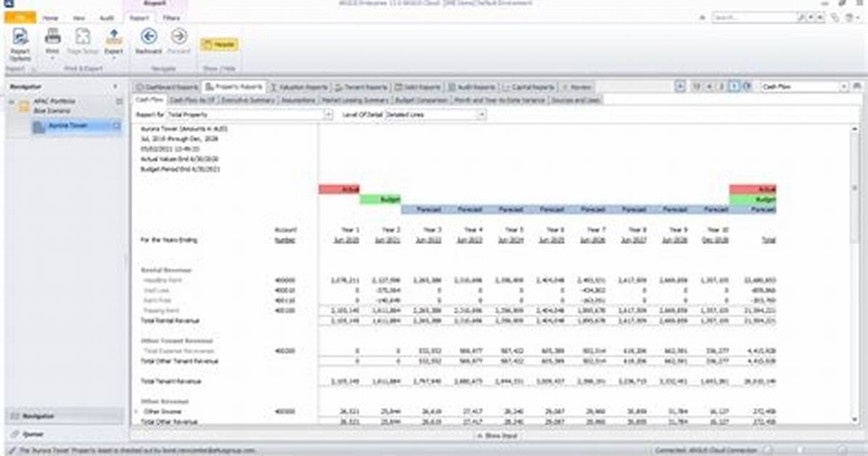Viewport: 868px width, 456px height.
Task: Open the Report for Total Property dropdown
Action: pos(328,115)
